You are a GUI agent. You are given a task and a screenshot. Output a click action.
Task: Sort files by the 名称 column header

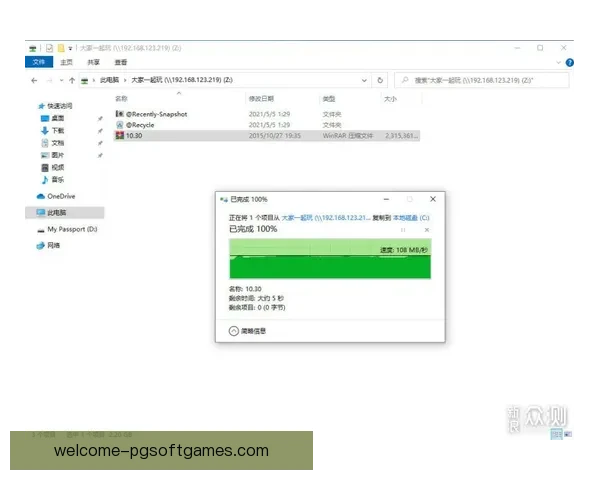click(x=121, y=99)
